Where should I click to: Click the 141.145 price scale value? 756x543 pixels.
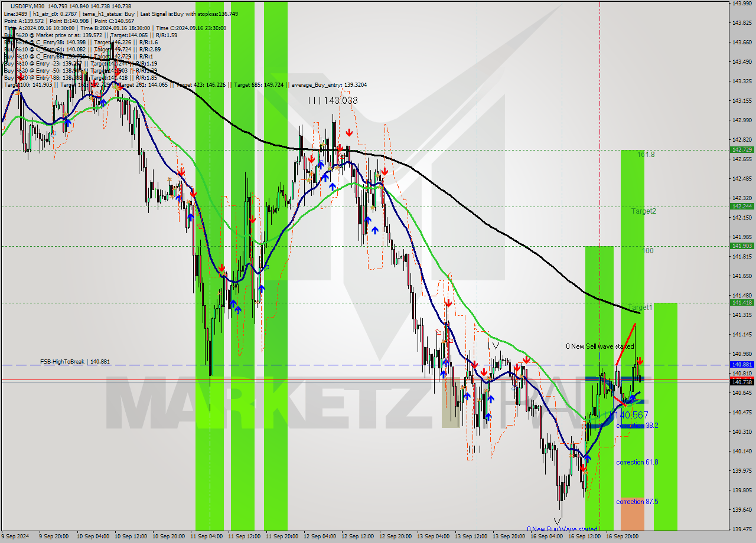click(x=742, y=335)
